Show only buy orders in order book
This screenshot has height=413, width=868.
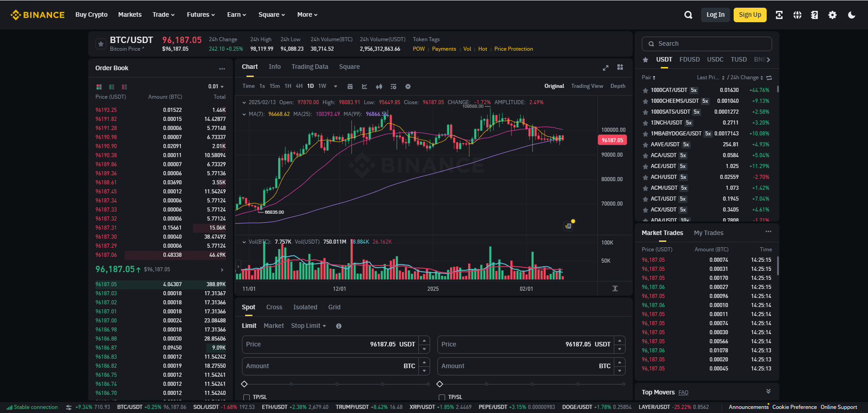(112, 86)
